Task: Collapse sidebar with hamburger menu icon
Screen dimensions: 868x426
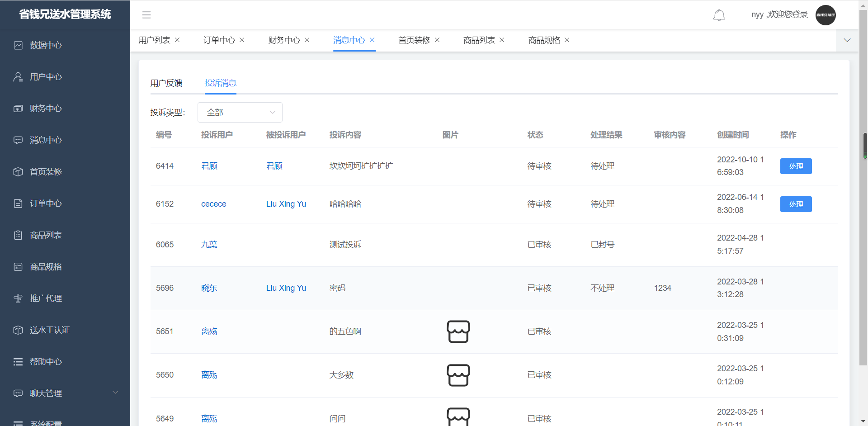Action: [146, 15]
